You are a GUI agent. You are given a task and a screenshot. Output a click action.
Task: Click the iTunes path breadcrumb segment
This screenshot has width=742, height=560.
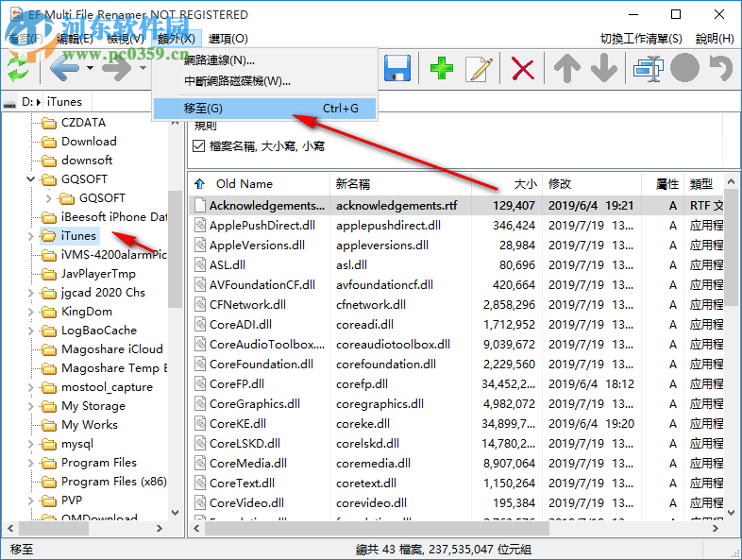[x=64, y=102]
